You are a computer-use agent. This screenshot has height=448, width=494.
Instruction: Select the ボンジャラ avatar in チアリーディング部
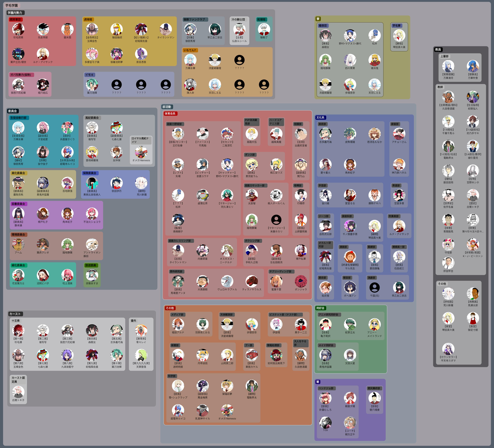[x=301, y=281]
